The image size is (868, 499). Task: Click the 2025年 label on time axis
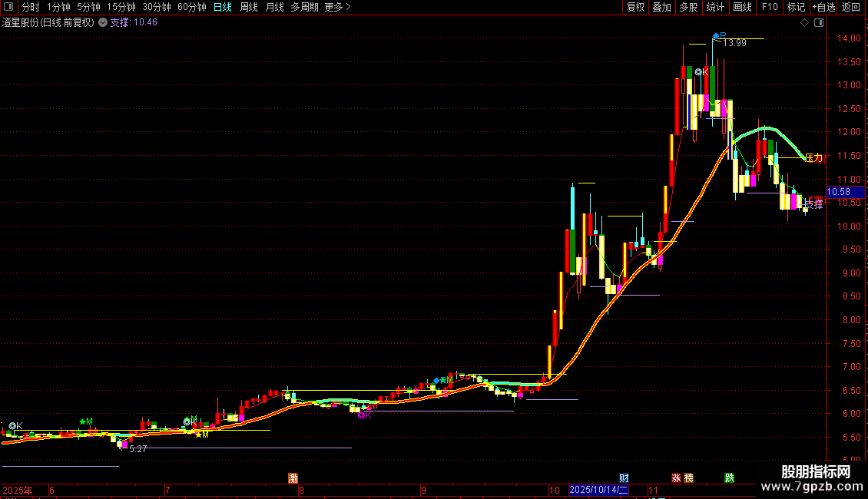tap(18, 490)
